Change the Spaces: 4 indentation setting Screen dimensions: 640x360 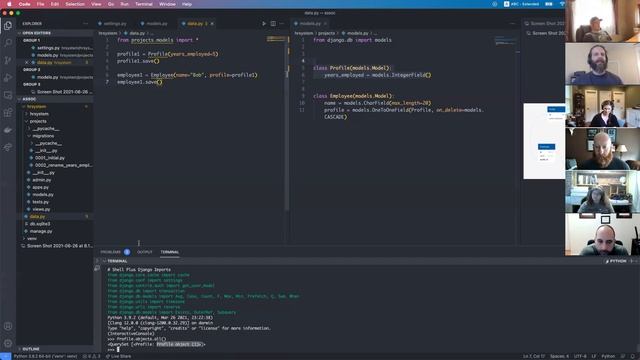click(x=559, y=356)
